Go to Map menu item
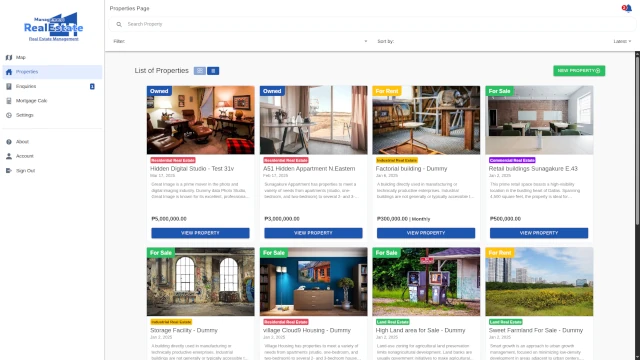 tap(52, 58)
